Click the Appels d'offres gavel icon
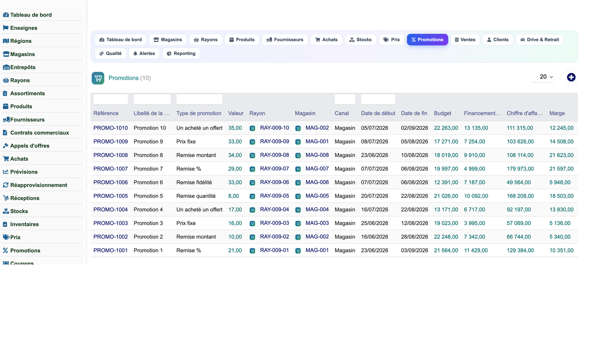The image size is (589, 364). click(6, 146)
